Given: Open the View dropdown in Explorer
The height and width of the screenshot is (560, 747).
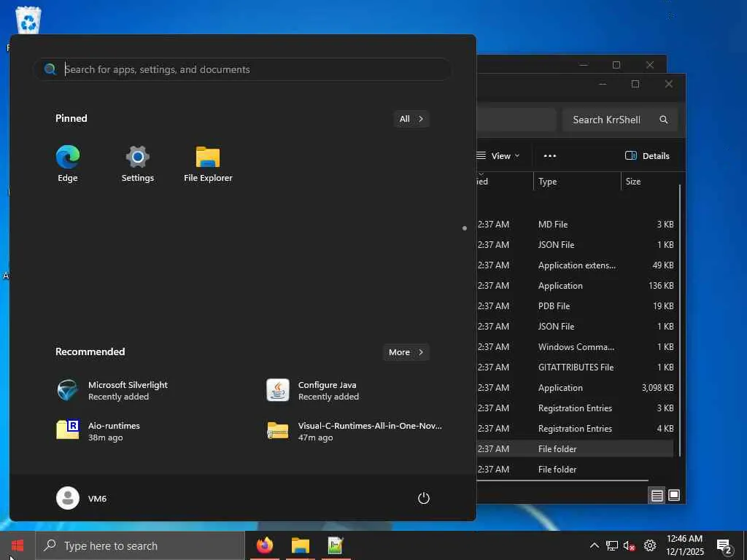Looking at the screenshot, I should (498, 156).
